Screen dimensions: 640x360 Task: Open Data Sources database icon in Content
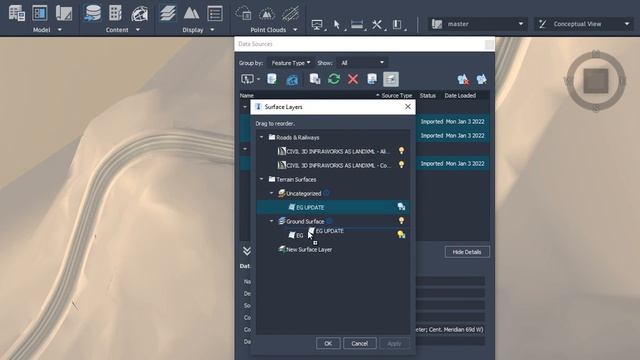pos(93,13)
